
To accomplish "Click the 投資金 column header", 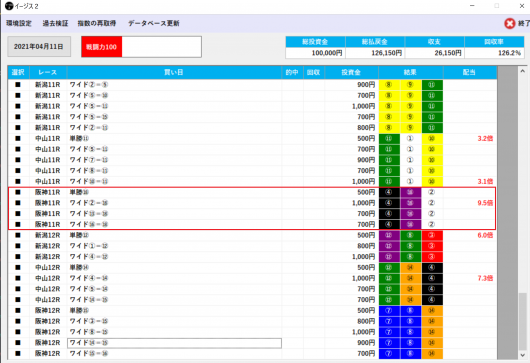I will tap(352, 72).
